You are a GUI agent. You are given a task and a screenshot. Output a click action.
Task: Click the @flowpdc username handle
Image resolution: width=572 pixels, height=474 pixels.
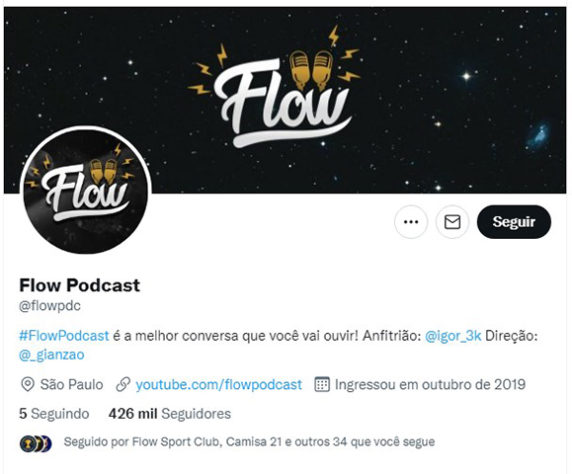(x=50, y=305)
